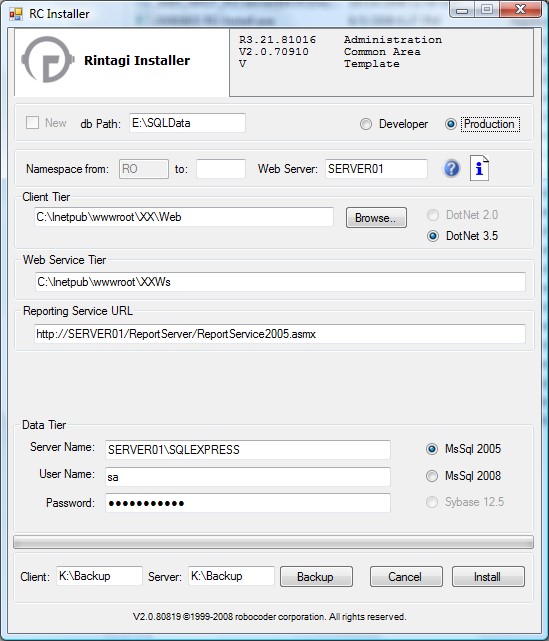This screenshot has height=641, width=549.
Task: Focus the Reporting Service URL field
Action: pyautogui.click(x=280, y=334)
